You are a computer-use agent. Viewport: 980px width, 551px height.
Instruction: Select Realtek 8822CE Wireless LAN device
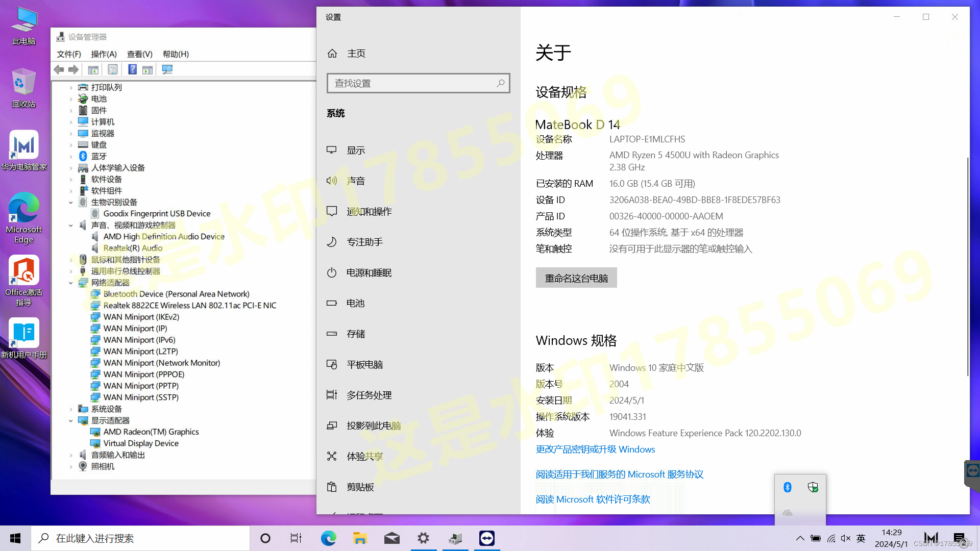tap(189, 306)
